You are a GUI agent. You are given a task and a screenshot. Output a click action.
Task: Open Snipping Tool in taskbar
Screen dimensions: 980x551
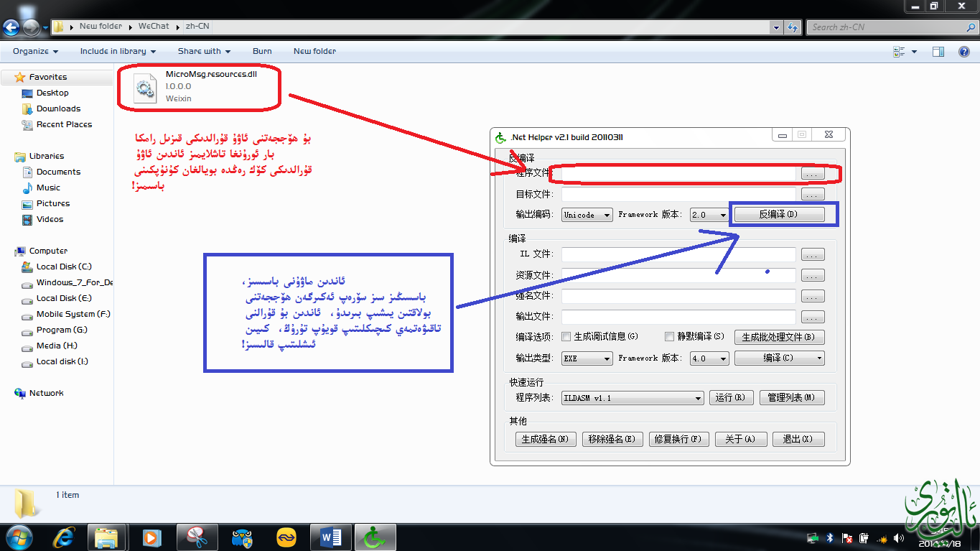click(196, 537)
